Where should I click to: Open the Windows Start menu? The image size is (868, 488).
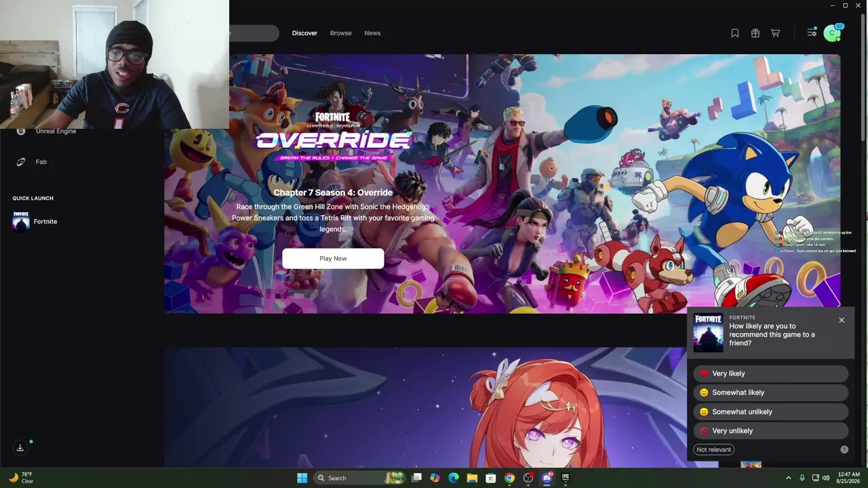coord(302,478)
